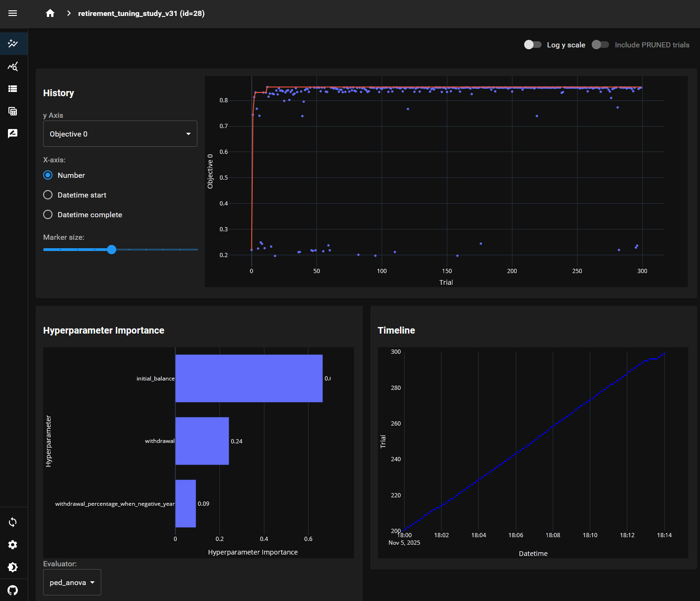Click the home icon in breadcrumb
This screenshot has width=700, height=601.
click(50, 13)
